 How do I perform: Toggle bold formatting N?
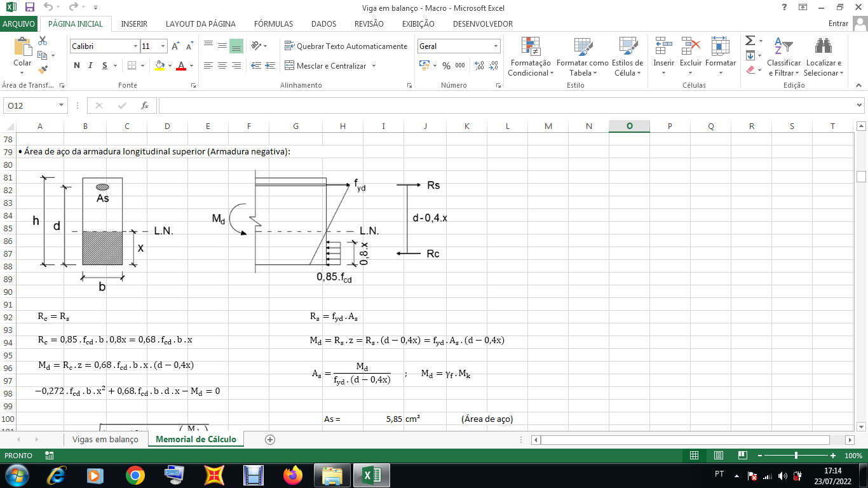pyautogui.click(x=77, y=65)
